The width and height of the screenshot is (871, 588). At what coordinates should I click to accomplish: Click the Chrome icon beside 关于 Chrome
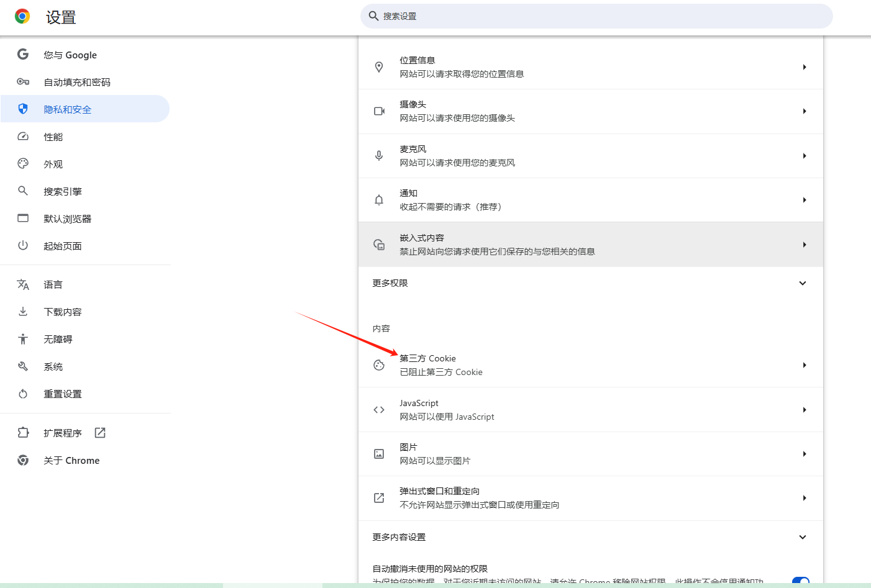click(x=23, y=460)
